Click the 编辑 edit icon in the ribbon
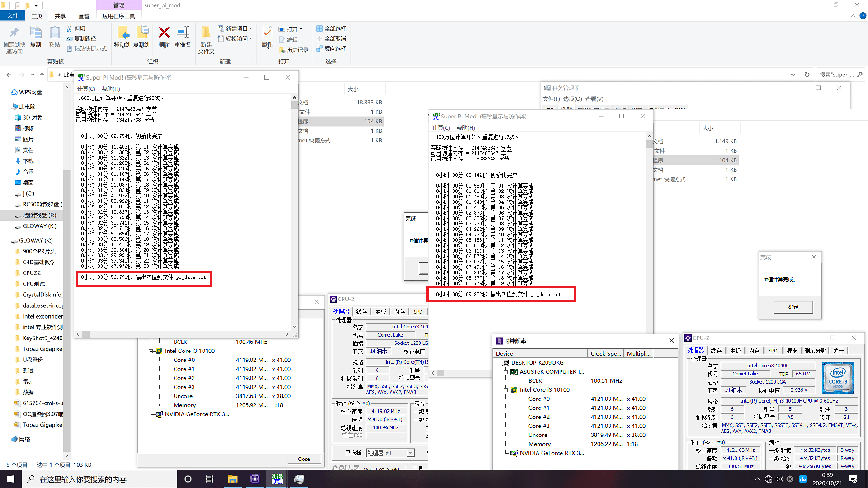 click(282, 40)
